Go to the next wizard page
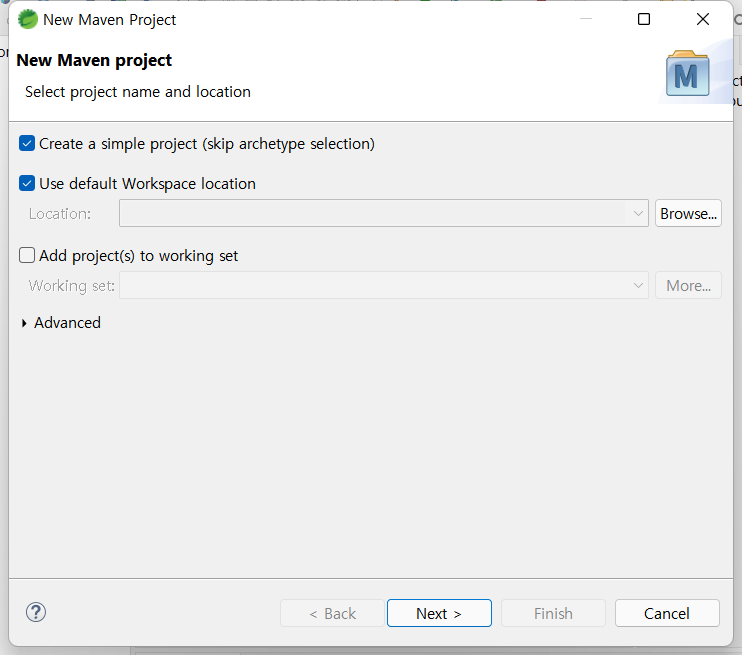This screenshot has width=742, height=655. pyautogui.click(x=439, y=613)
